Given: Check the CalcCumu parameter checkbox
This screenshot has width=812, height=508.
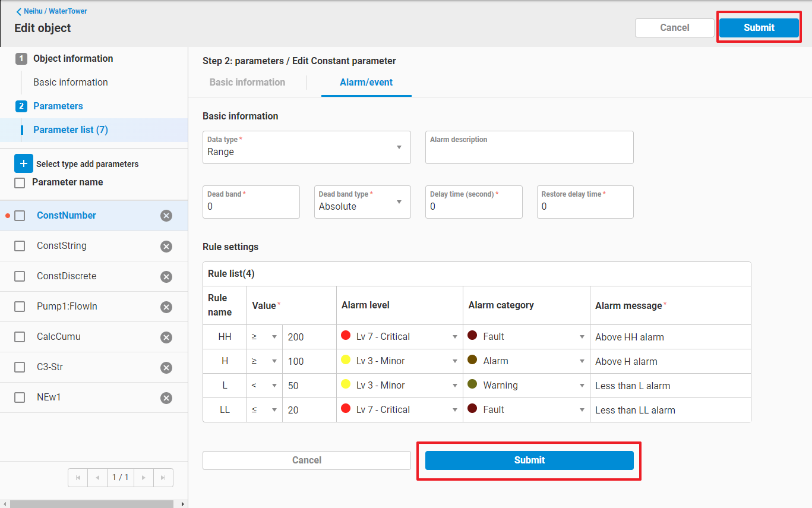Looking at the screenshot, I should [20, 337].
